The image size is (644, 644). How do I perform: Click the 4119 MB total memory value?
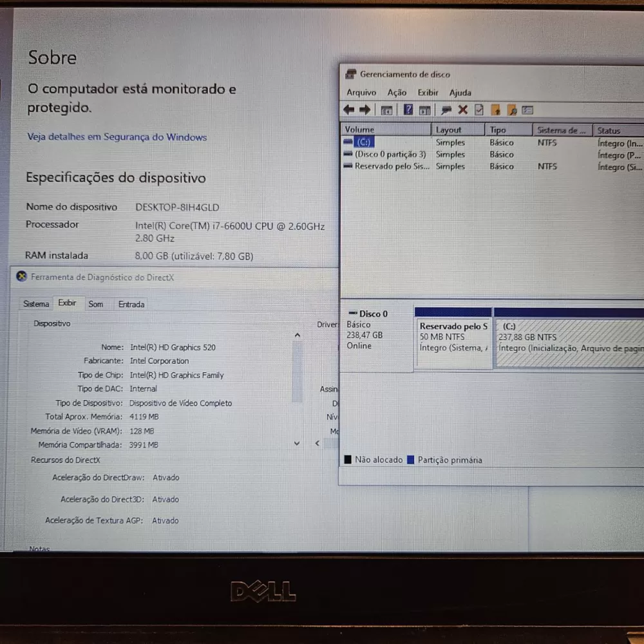point(144,417)
